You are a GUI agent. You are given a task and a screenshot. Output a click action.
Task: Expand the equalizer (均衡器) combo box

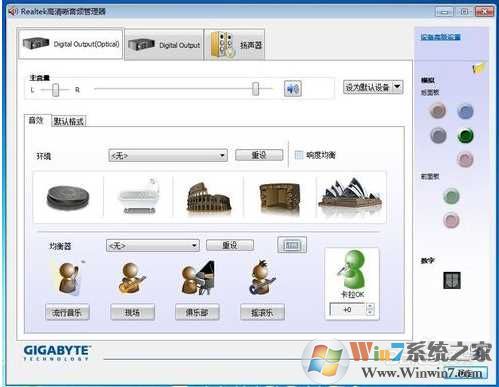[153, 246]
